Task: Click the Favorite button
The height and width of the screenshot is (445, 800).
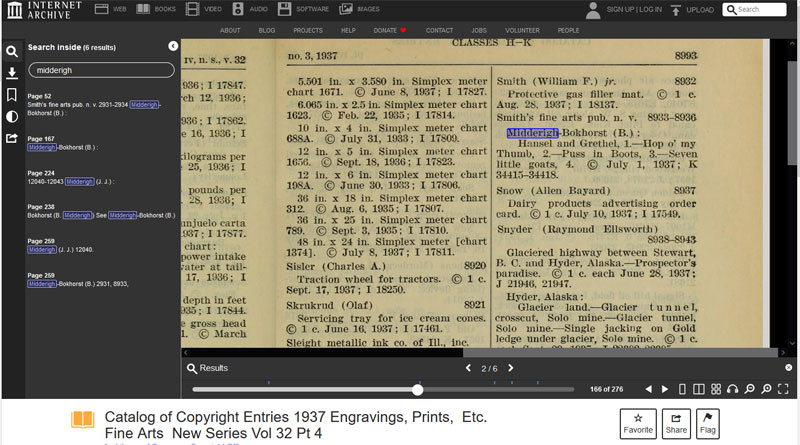Action: (638, 423)
